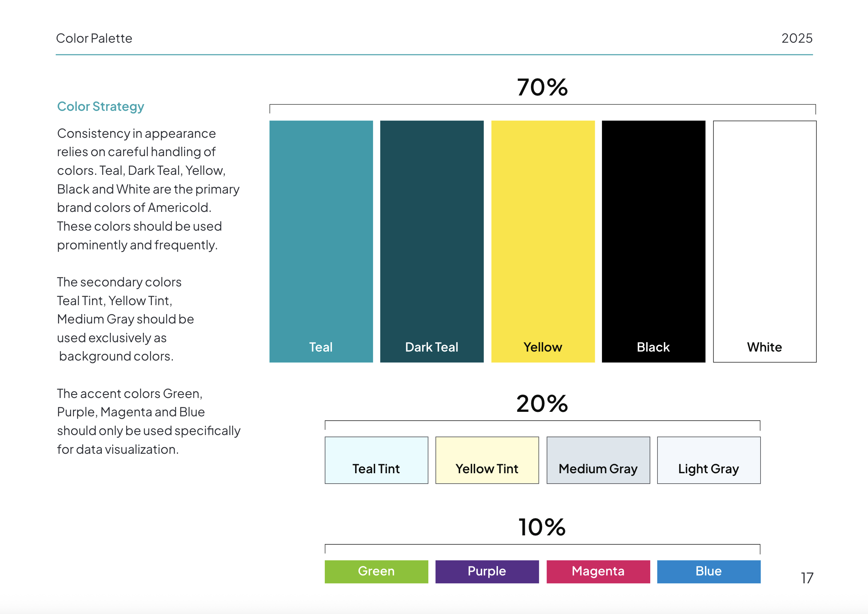Click the Color Palette page title
This screenshot has width=868, height=614.
click(94, 38)
